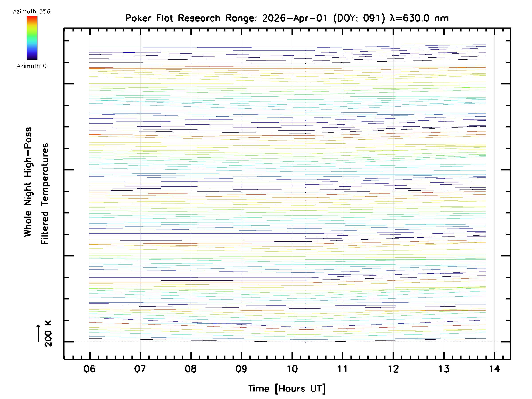Viewport: 532px width, 399px height.
Task: Click the Azimuth 0 legend label
Action: point(31,66)
